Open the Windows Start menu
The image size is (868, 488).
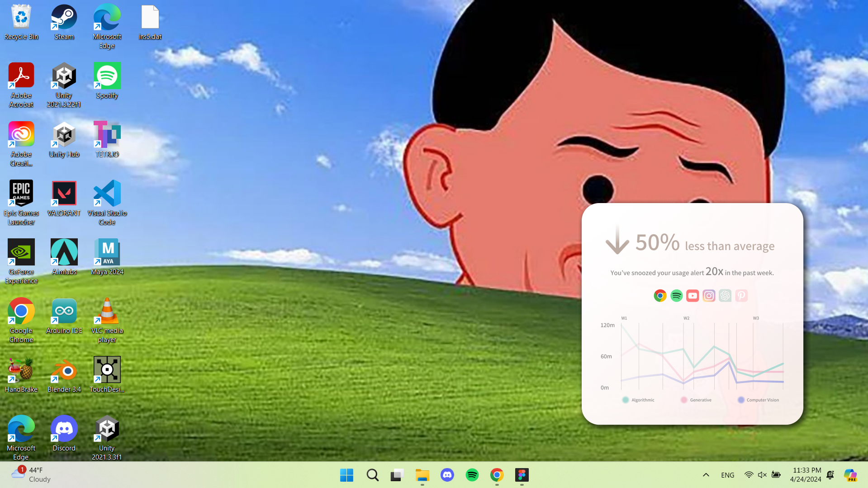tap(346, 475)
